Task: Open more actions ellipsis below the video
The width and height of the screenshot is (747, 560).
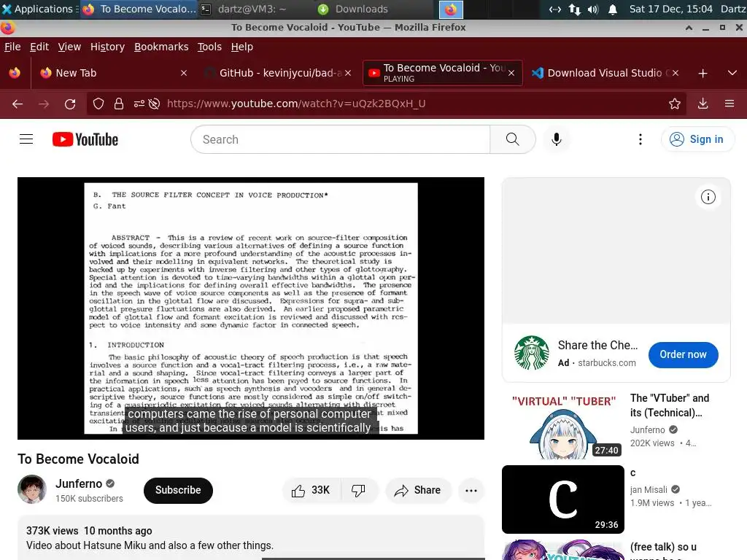Action: tap(471, 491)
